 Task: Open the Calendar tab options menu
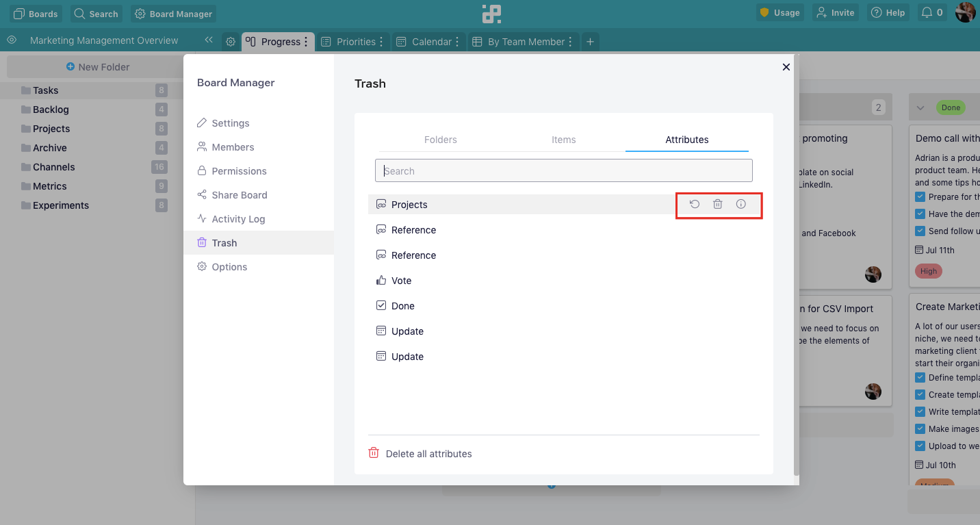458,42
